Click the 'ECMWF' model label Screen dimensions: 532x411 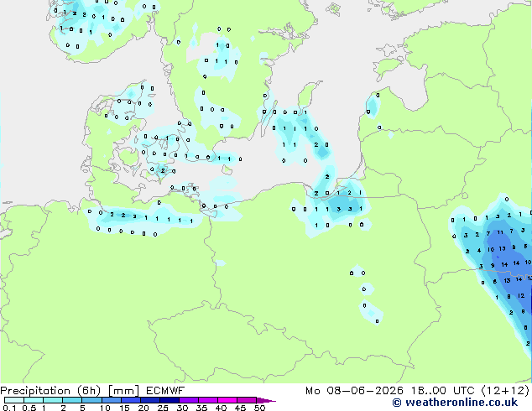pyautogui.click(x=165, y=391)
